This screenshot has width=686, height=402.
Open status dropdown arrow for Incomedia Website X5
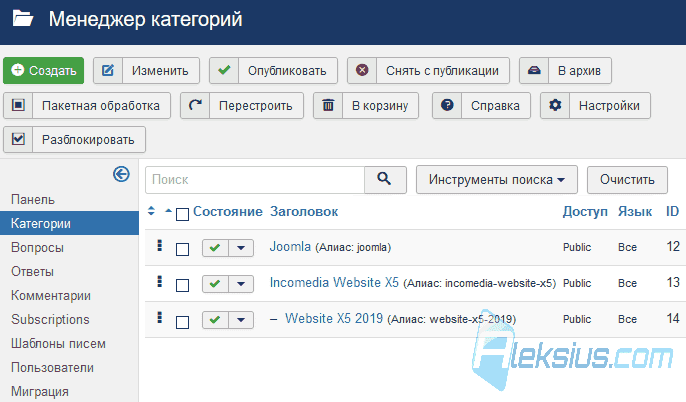(241, 284)
